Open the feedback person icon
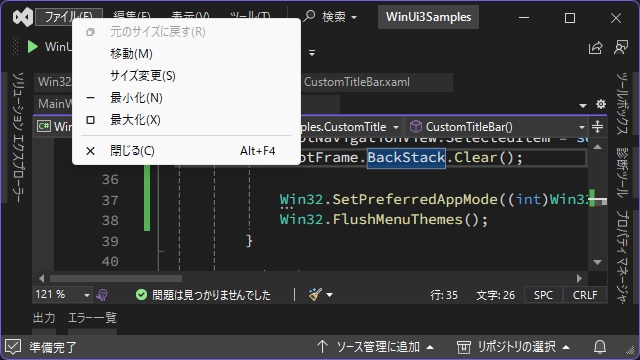The image size is (640, 360). 621,47
